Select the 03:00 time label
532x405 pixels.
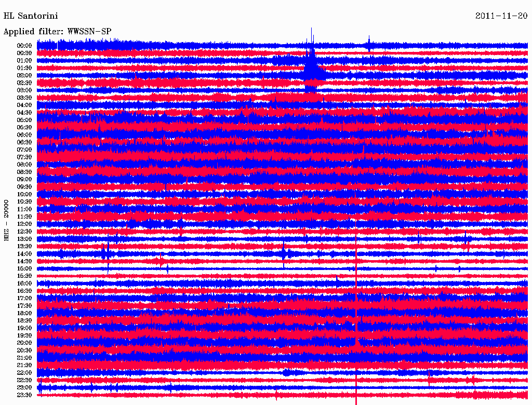coord(24,90)
